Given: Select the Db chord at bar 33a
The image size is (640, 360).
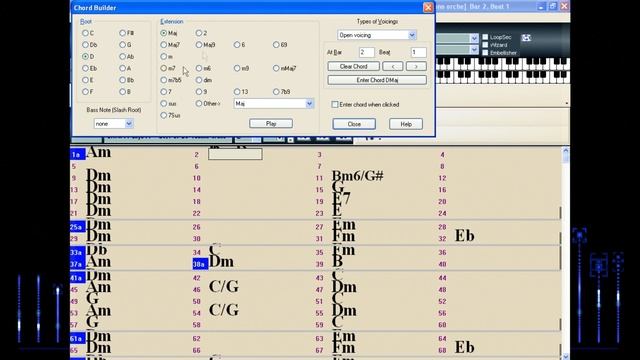Looking at the screenshot, I should point(97,250).
